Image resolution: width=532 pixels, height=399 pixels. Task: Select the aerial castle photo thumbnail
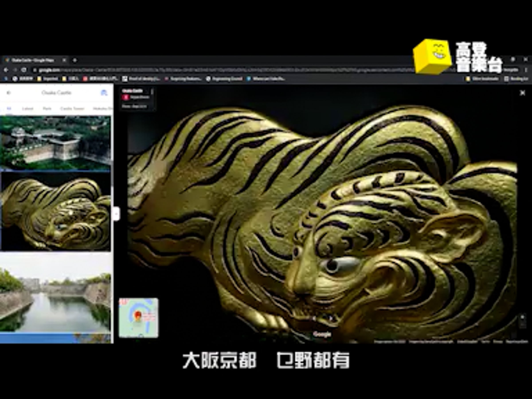[55, 143]
